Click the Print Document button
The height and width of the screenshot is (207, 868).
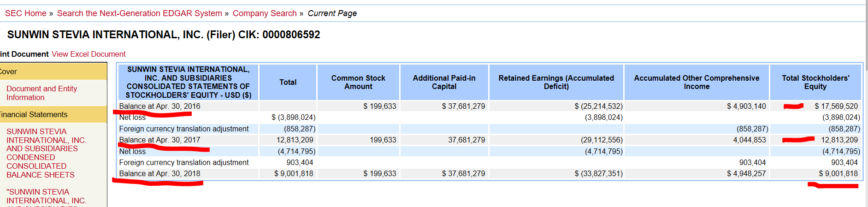tap(24, 54)
